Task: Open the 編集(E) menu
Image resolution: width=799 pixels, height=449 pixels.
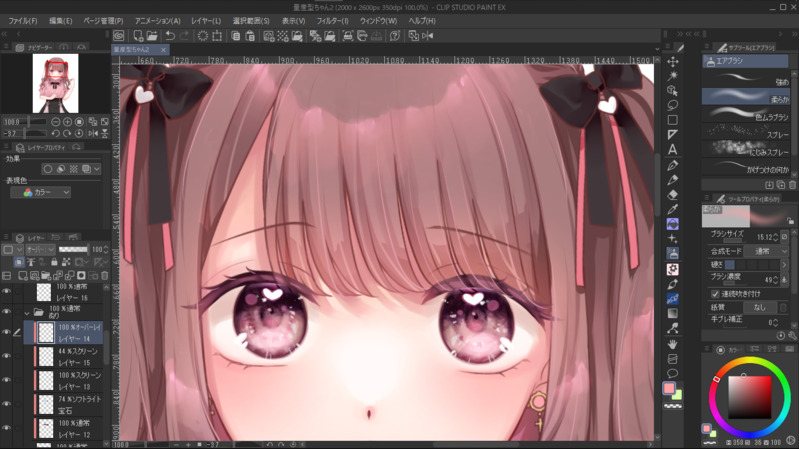Action: [x=61, y=21]
